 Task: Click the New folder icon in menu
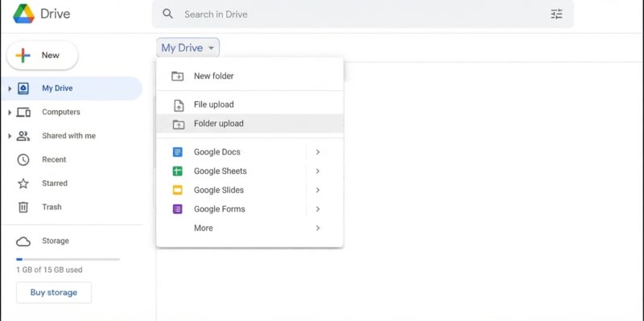177,76
